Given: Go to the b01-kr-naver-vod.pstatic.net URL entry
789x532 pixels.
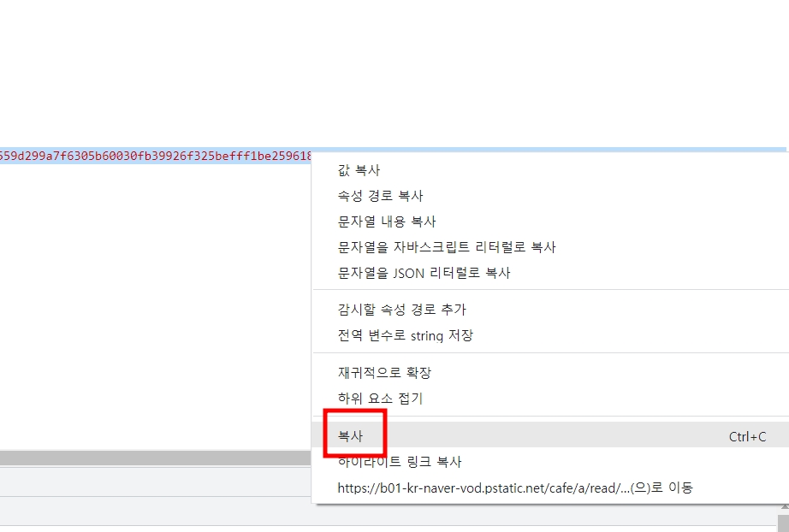Looking at the screenshot, I should pos(550,488).
